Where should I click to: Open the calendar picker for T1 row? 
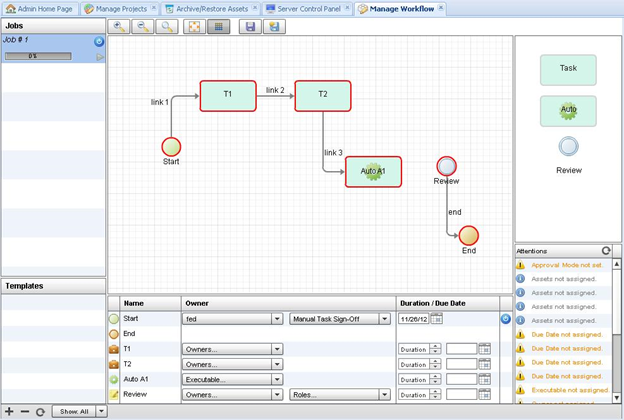484,349
